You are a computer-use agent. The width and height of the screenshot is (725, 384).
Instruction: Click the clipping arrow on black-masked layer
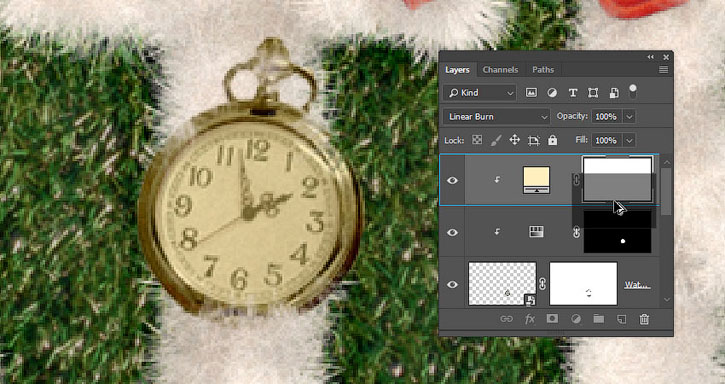497,232
